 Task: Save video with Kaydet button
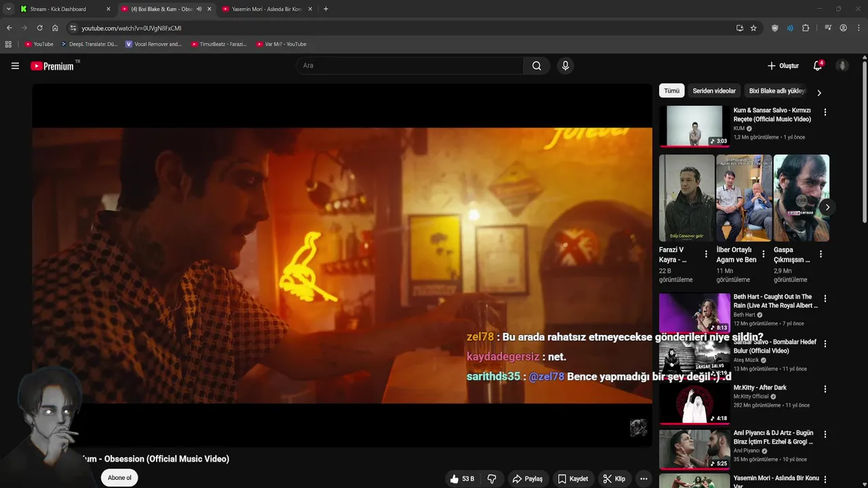(x=573, y=479)
